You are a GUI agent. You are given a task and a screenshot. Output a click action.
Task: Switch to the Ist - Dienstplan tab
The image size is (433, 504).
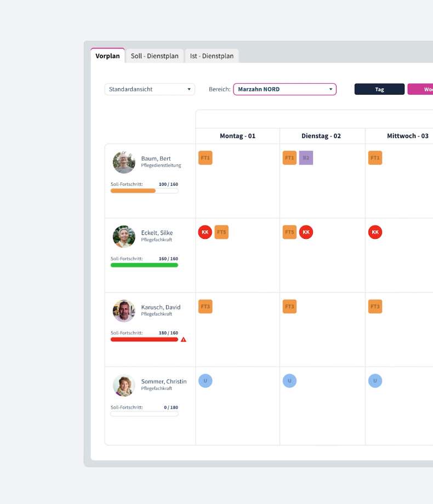tap(212, 56)
